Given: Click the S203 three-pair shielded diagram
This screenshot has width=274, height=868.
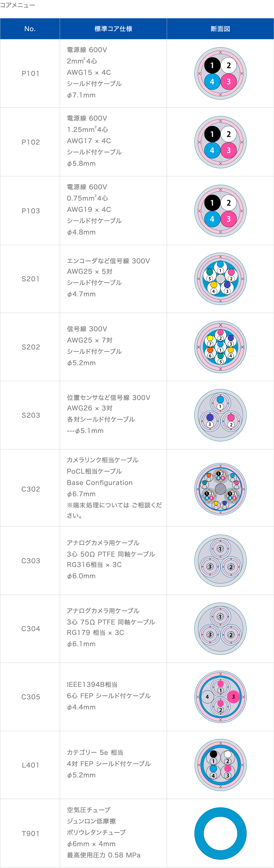Looking at the screenshot, I should point(221,415).
